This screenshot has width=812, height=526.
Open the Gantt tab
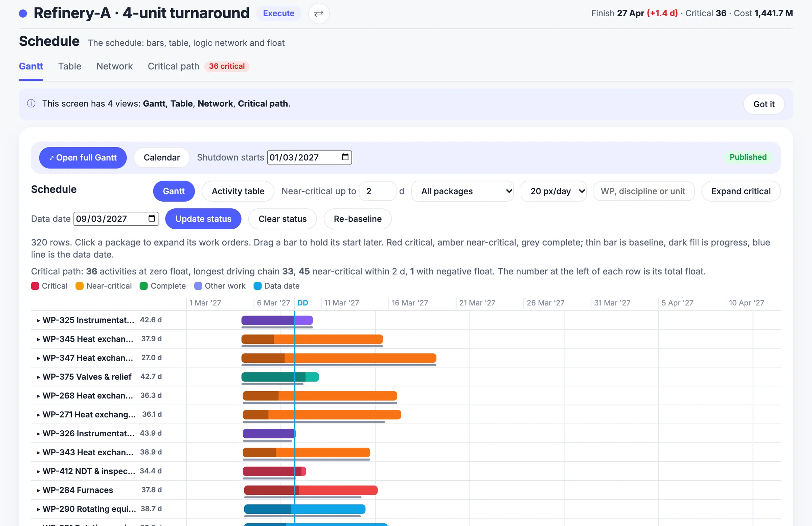click(x=31, y=66)
